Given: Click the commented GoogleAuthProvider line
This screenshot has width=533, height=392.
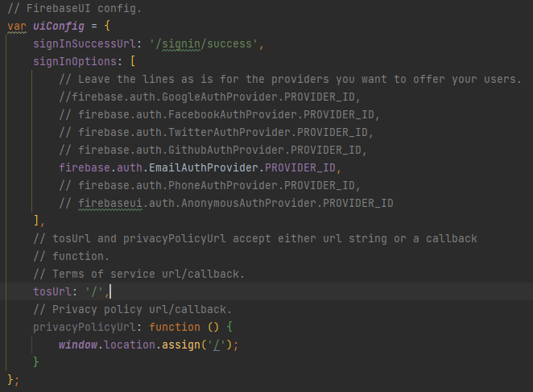Looking at the screenshot, I should tap(209, 97).
